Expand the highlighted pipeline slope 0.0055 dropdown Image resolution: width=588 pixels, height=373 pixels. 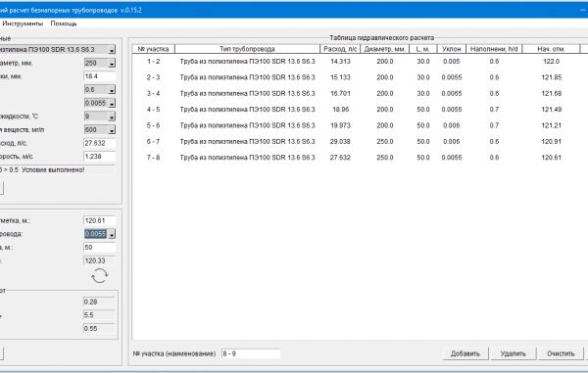click(x=112, y=234)
